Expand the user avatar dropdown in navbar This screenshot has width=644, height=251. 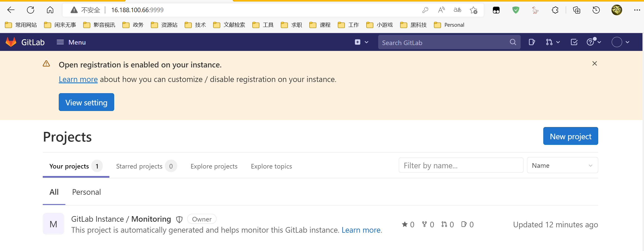(x=620, y=42)
